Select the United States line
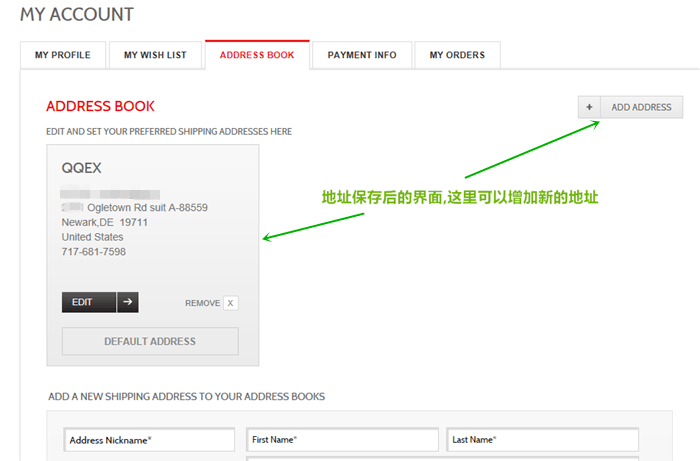The image size is (700, 461). (x=92, y=237)
